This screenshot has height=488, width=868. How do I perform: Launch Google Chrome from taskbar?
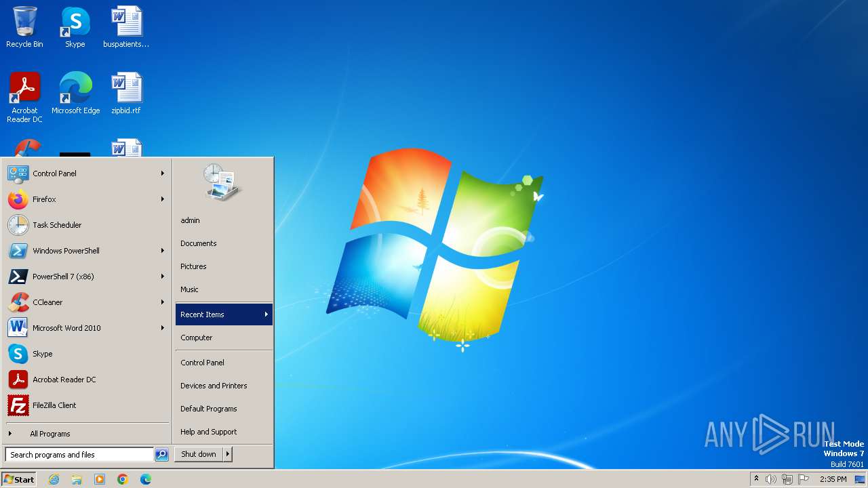coord(123,479)
